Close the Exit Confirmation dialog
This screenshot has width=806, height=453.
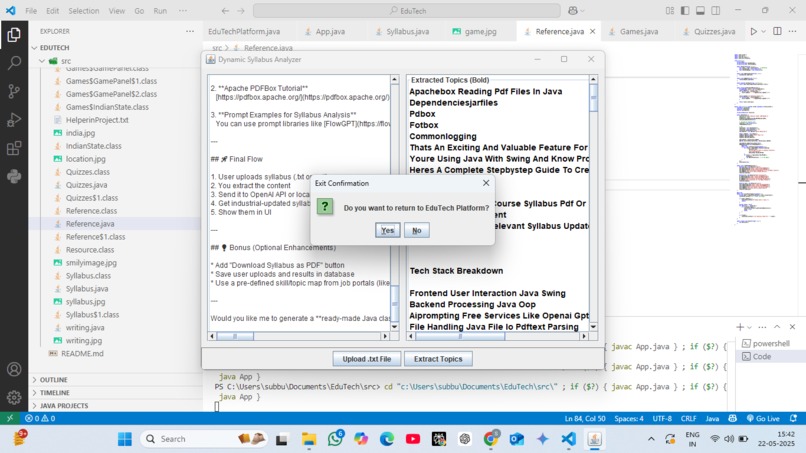pyautogui.click(x=486, y=183)
